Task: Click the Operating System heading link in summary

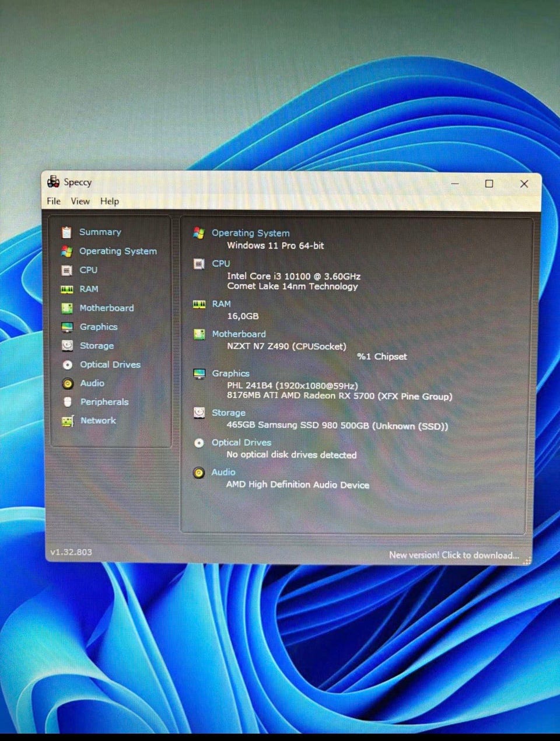Action: [x=251, y=233]
